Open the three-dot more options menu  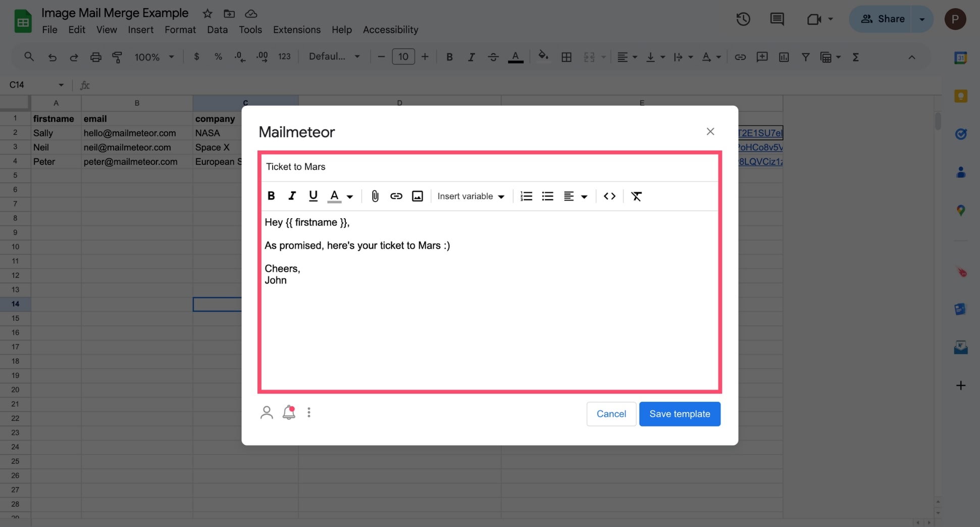coord(309,413)
